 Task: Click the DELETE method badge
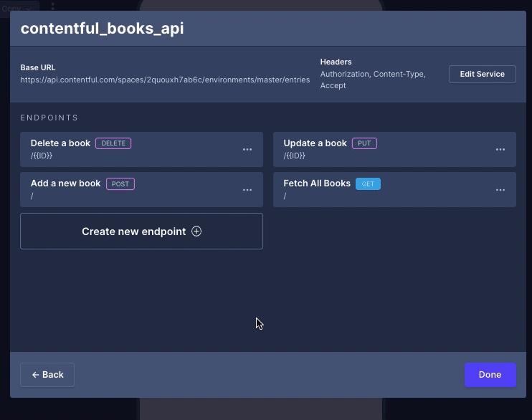pos(113,143)
